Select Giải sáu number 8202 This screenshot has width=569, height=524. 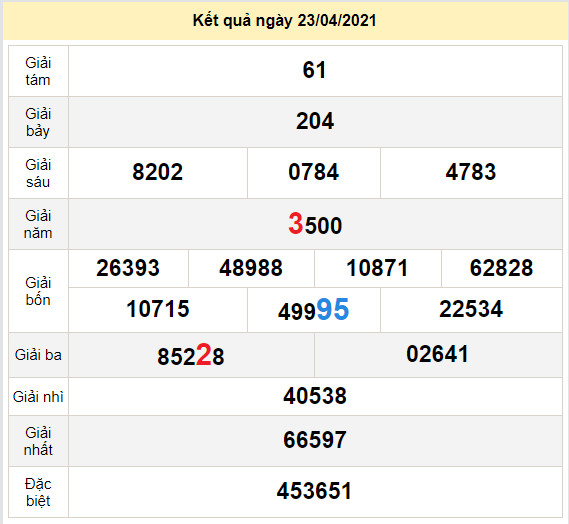157,172
